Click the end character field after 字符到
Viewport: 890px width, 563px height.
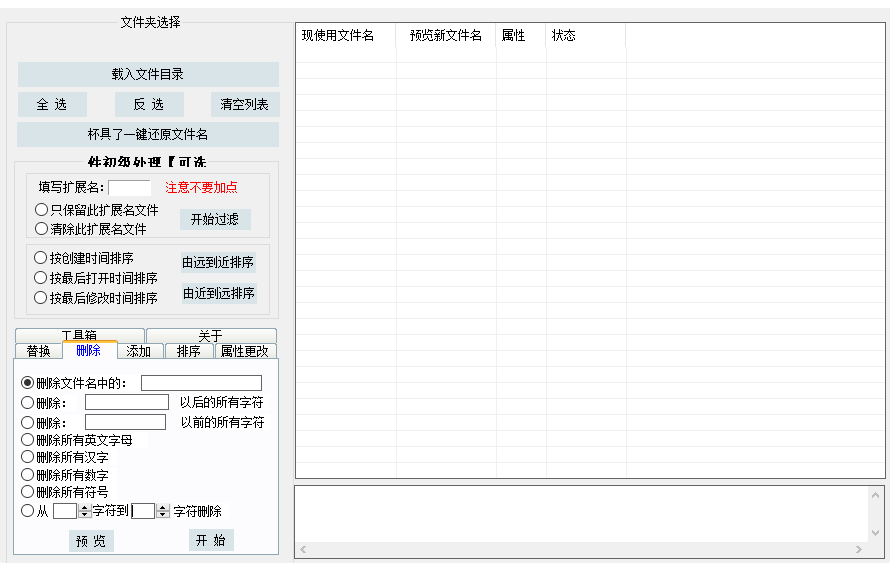coord(143,511)
